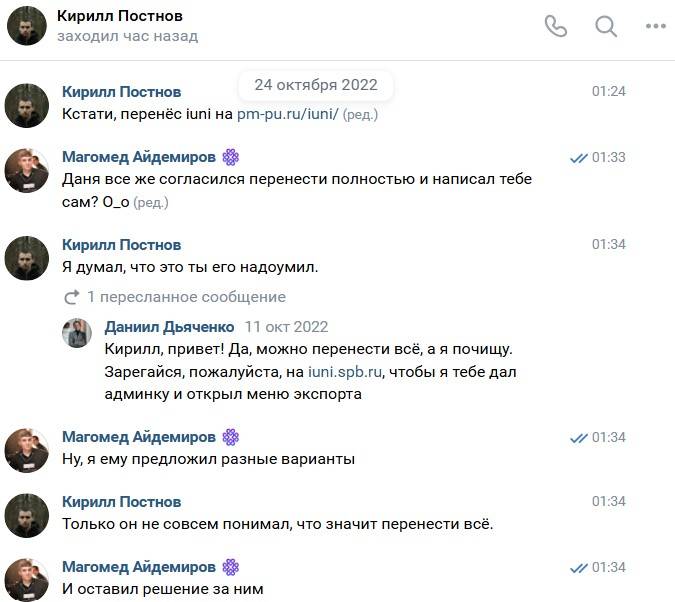The image size is (675, 602).
Task: Open the iuni.spb.ru link
Action: pos(345,372)
